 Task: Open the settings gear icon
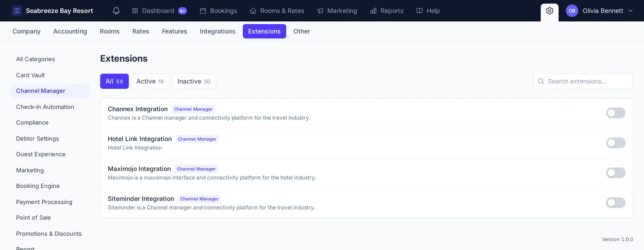click(x=549, y=11)
